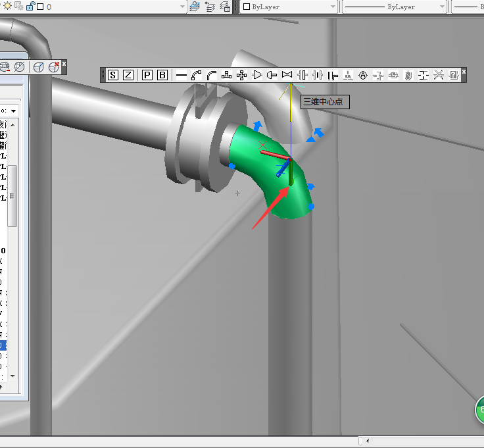
Task: Toggle layer freeze in viewport icon
Action: [18, 7]
